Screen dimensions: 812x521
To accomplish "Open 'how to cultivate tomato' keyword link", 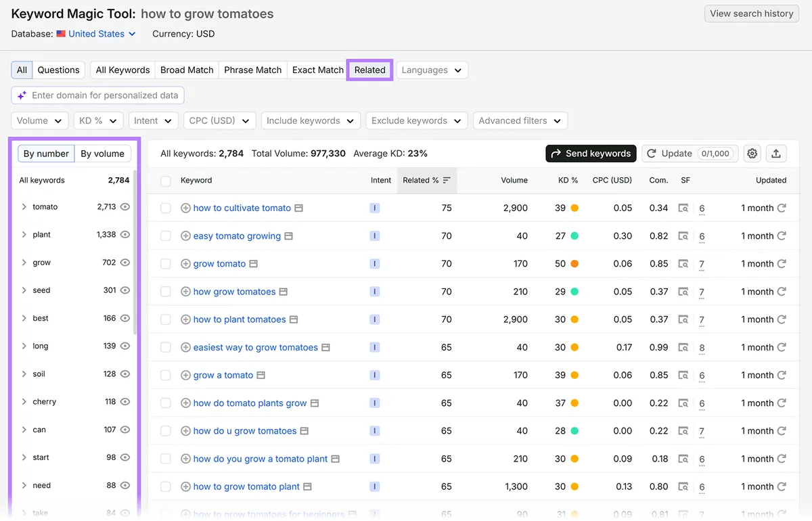I will coord(242,208).
